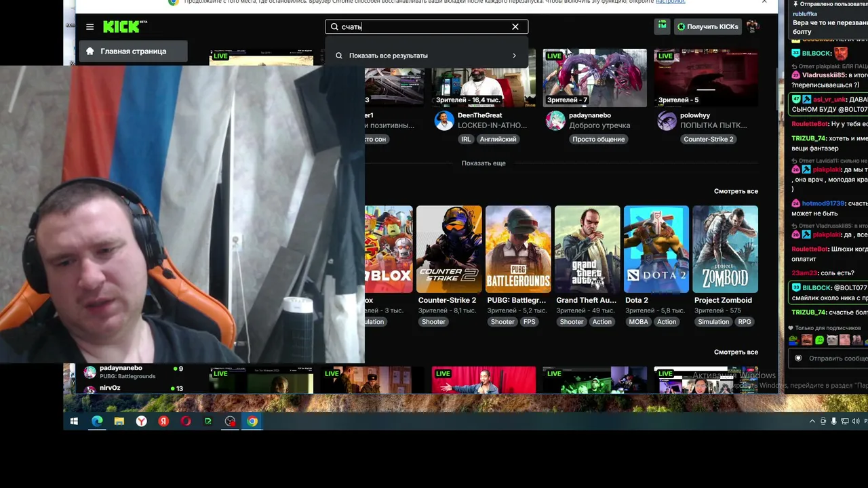The width and height of the screenshot is (868, 488).
Task: Click the shield icon beside chat input
Action: 798,359
